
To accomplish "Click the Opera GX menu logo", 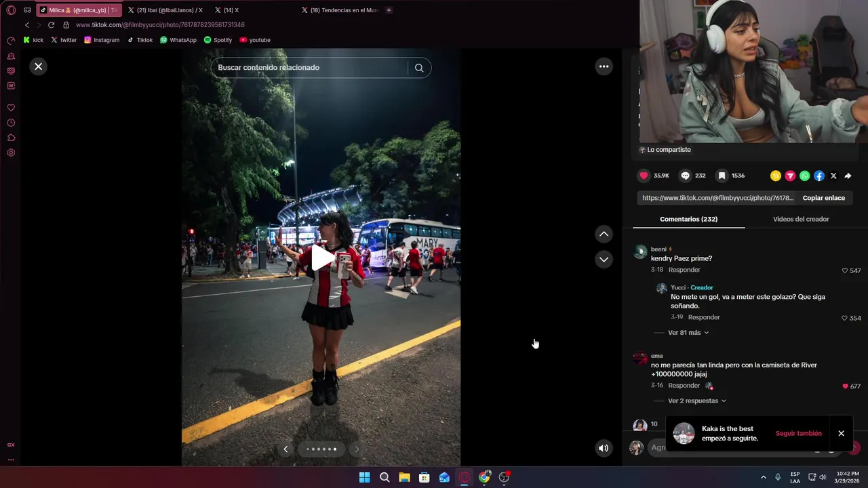I will [11, 10].
